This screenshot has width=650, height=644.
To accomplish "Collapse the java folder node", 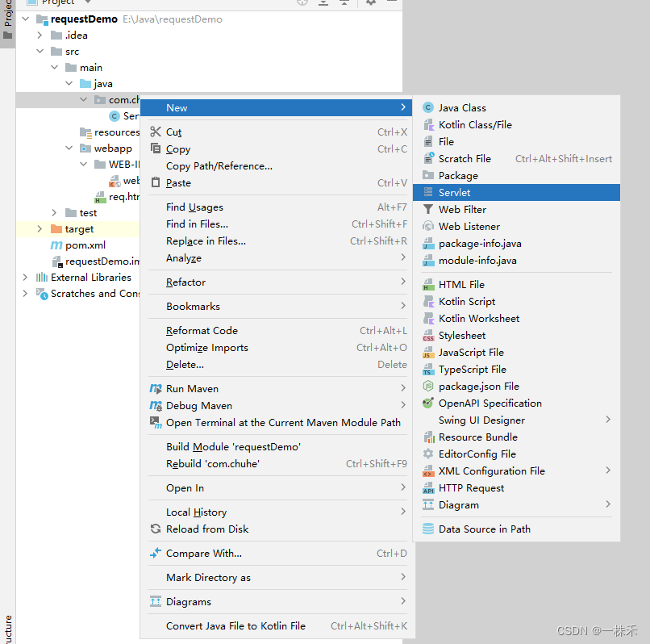I will pos(69,84).
